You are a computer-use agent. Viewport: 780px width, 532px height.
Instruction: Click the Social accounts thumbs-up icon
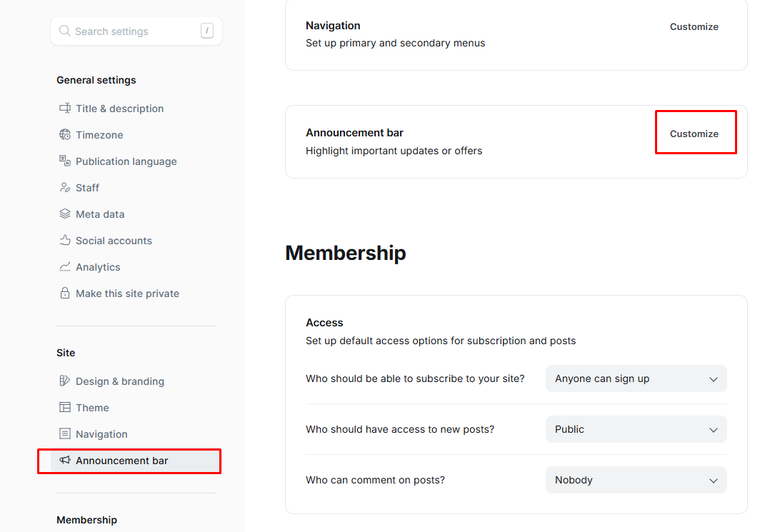coord(64,241)
